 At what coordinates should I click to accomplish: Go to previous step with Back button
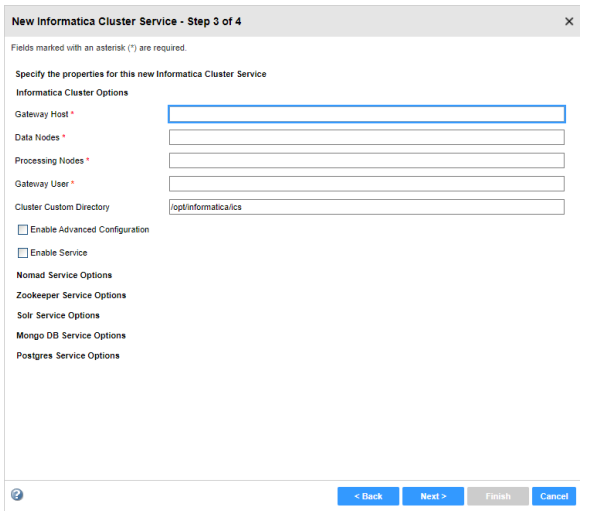pos(368,496)
